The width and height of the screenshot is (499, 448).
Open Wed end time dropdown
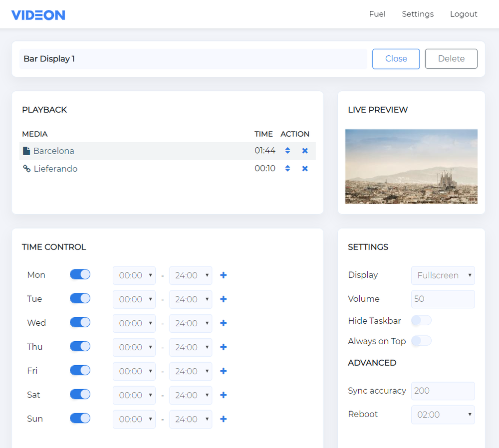click(191, 323)
